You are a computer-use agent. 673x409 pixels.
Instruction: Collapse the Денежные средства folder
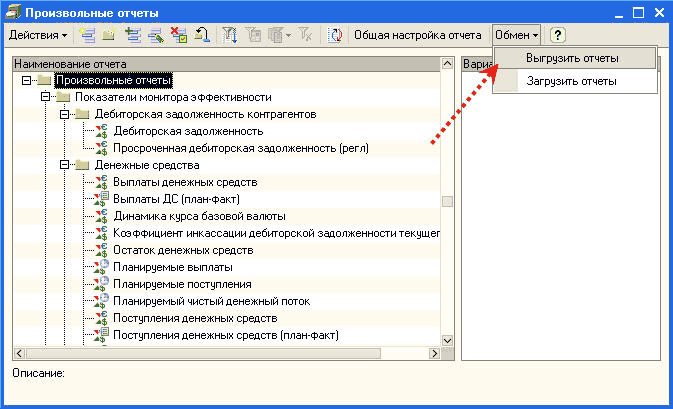(x=63, y=165)
